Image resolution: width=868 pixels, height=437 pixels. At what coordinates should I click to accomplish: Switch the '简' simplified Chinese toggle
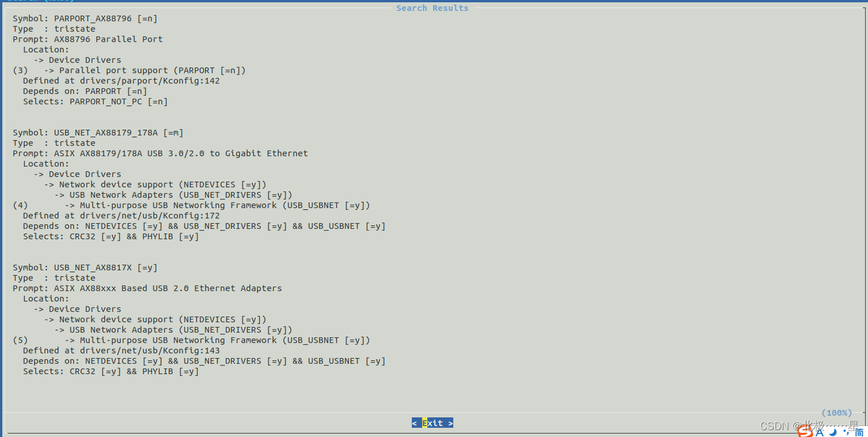(859, 432)
